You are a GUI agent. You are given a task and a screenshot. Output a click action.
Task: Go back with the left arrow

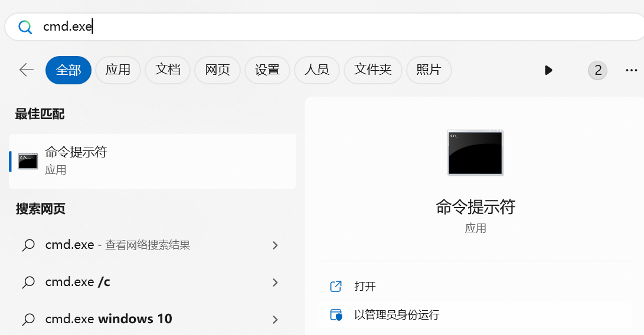pos(27,70)
